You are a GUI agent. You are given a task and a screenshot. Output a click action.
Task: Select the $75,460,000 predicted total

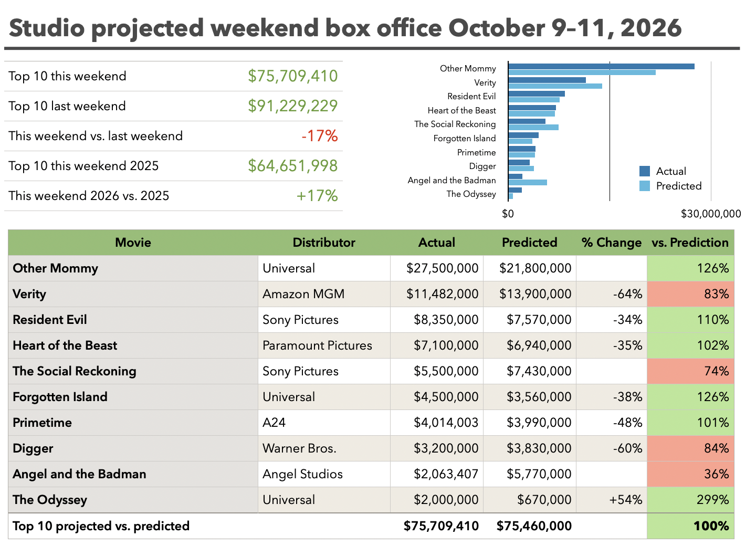coord(534,526)
